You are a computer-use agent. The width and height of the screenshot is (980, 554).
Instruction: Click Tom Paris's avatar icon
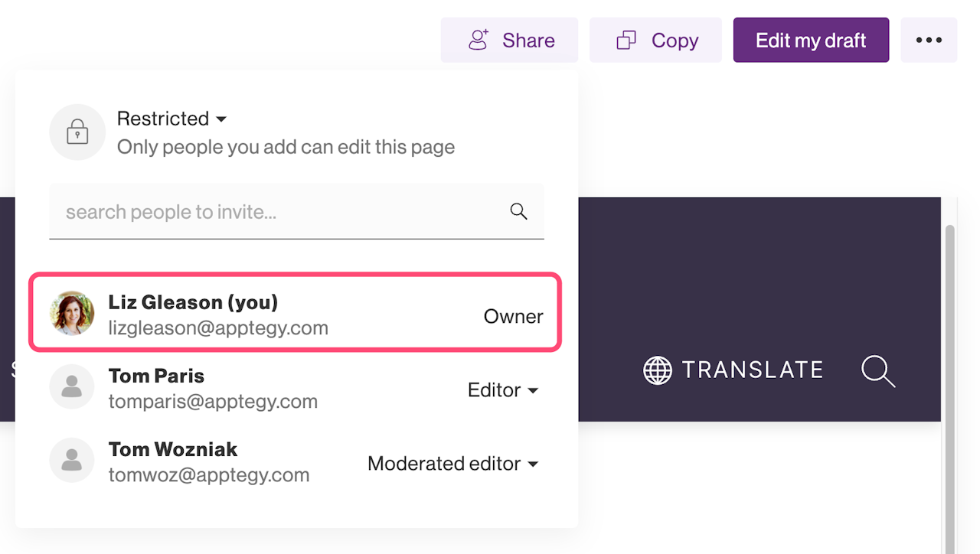pyautogui.click(x=72, y=387)
